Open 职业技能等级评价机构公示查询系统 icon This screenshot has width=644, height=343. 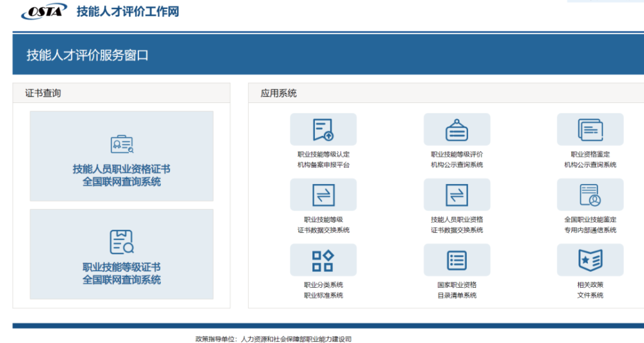(457, 129)
